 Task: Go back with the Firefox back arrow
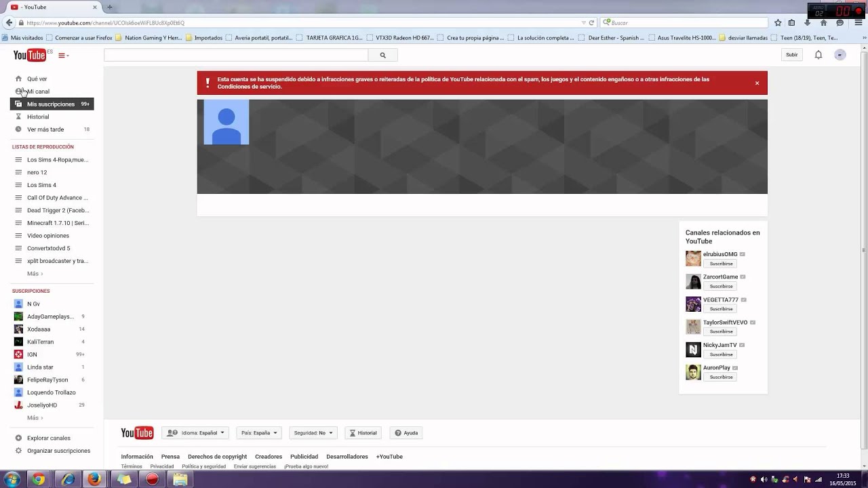point(9,22)
